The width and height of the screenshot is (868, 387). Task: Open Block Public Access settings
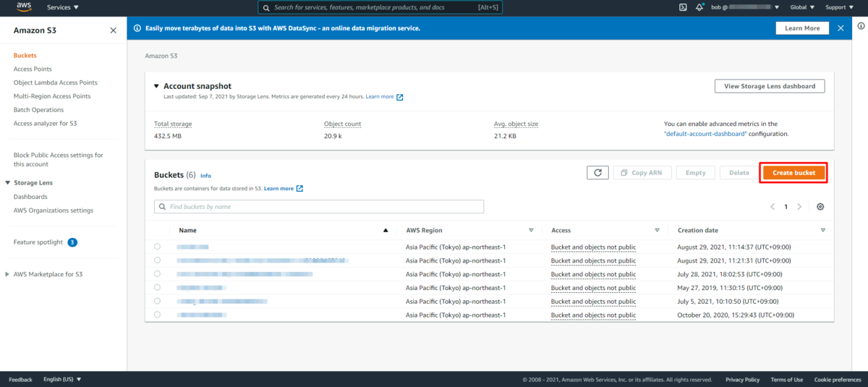(x=59, y=160)
